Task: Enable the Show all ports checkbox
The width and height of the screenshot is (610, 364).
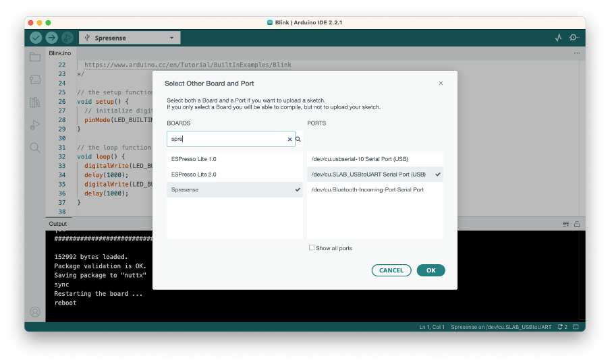Action: 312,248
